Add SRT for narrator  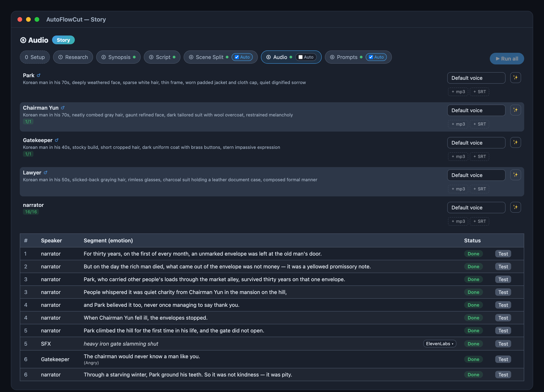(x=479, y=221)
